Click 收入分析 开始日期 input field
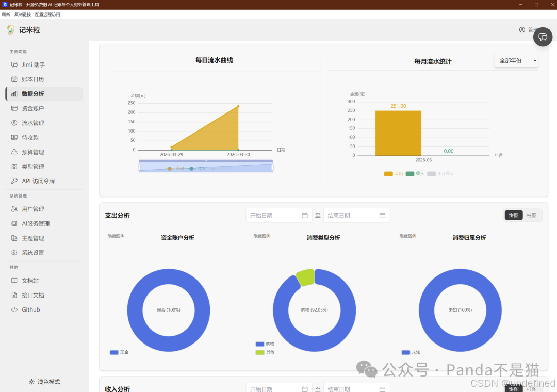The height and width of the screenshot is (392, 557). point(279,388)
